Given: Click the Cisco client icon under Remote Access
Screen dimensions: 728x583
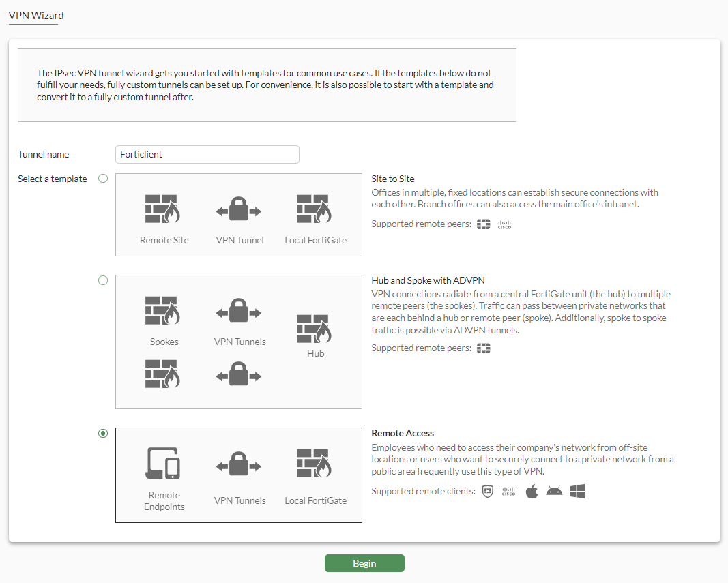Looking at the screenshot, I should pyautogui.click(x=508, y=491).
